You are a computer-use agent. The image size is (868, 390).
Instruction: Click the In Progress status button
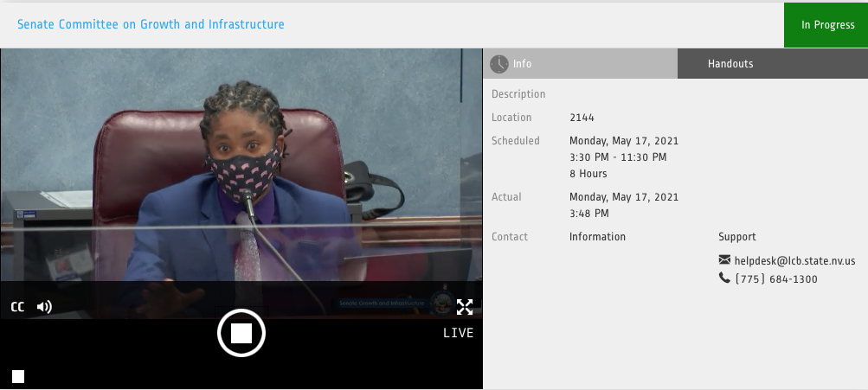click(x=826, y=25)
